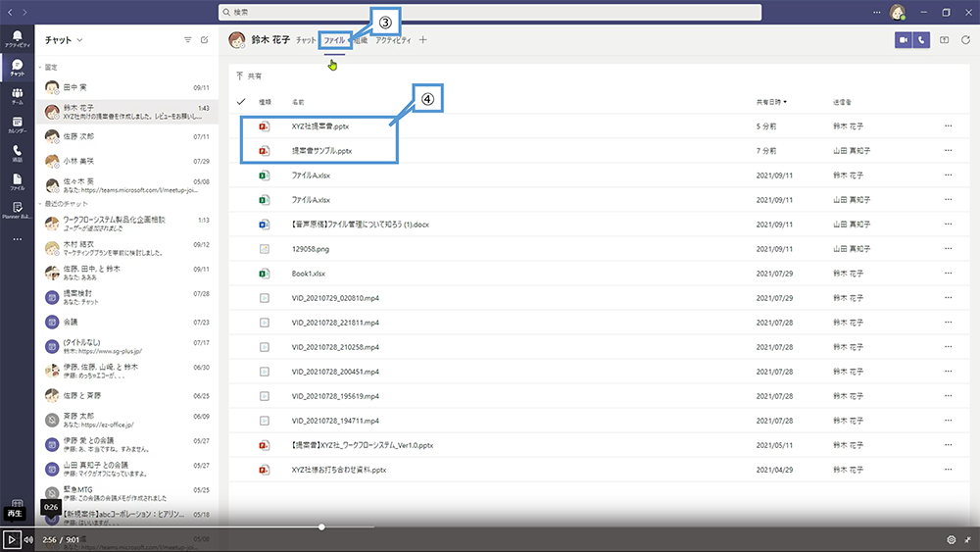Open the カレンダー calendar sidebar icon
This screenshot has height=552, width=980.
point(17,125)
